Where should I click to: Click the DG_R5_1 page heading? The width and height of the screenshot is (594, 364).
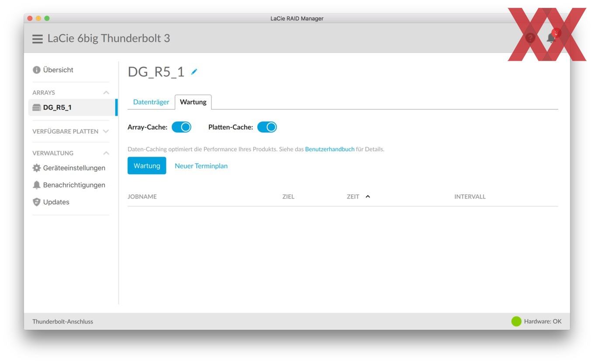(156, 72)
